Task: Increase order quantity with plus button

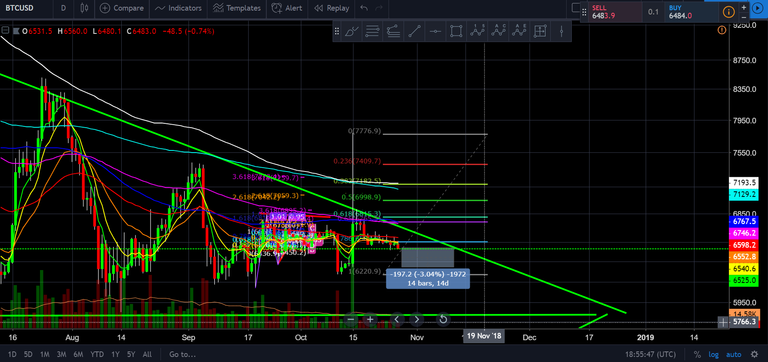Action: 744,7
